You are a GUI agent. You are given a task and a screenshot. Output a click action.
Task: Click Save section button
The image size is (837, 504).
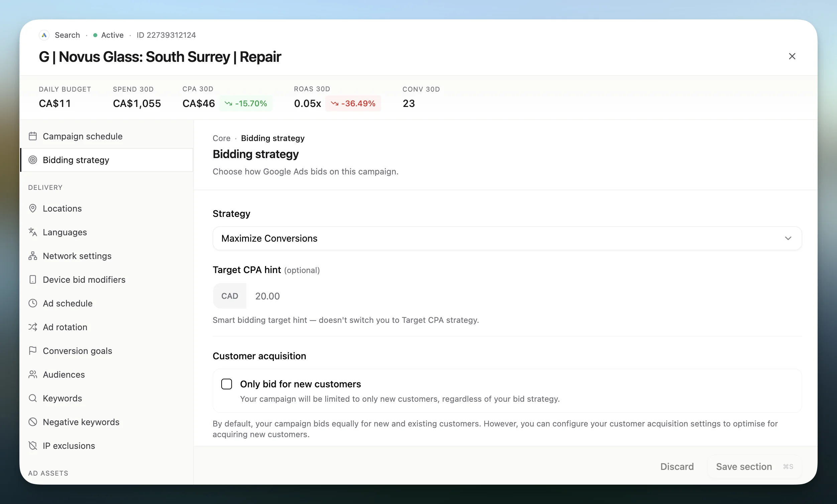(754, 467)
